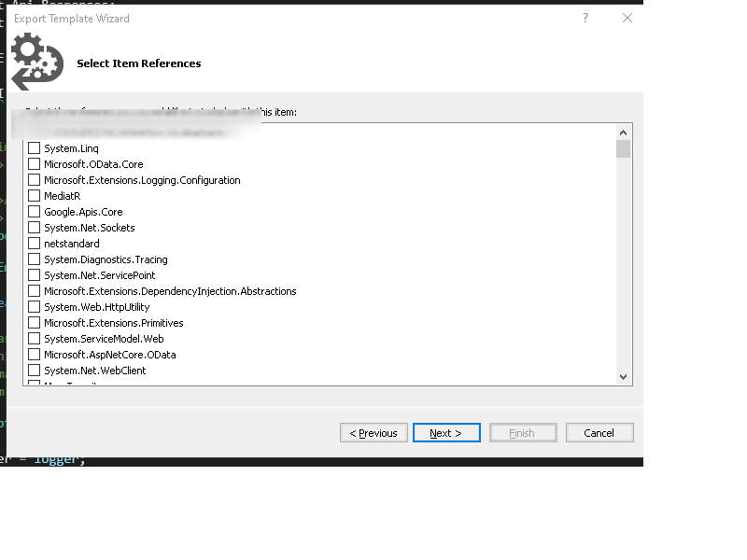
Task: Check Microsoft.Extensions.DependencyInjection.Abstractions checkbox
Action: coord(34,291)
